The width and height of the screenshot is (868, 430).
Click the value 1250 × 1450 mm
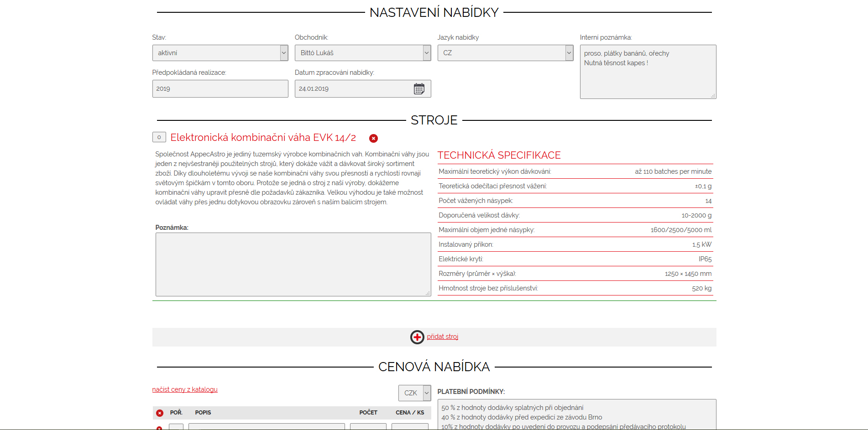coord(688,274)
